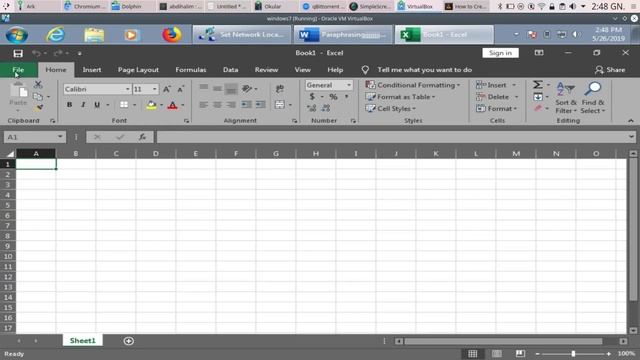Click the Select All corner triangle
Image resolution: width=640 pixels, height=360 pixels.
coord(9,153)
